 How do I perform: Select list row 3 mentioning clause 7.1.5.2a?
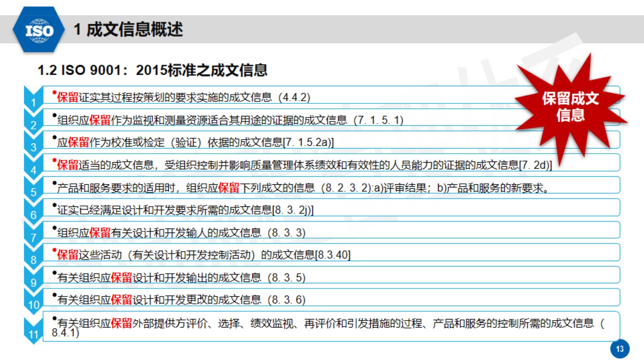click(x=331, y=140)
